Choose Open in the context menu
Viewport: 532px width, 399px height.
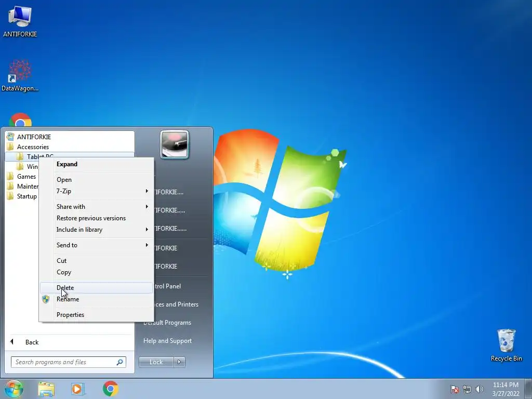point(96,179)
